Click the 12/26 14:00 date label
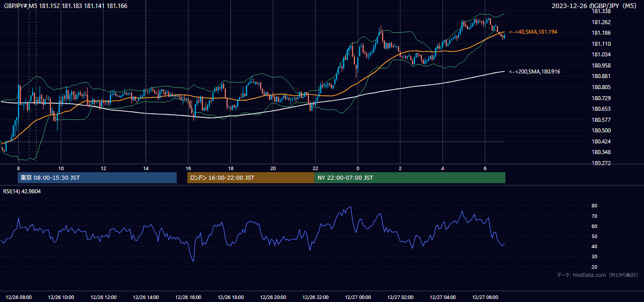This screenshot has height=302, width=644. point(146,297)
